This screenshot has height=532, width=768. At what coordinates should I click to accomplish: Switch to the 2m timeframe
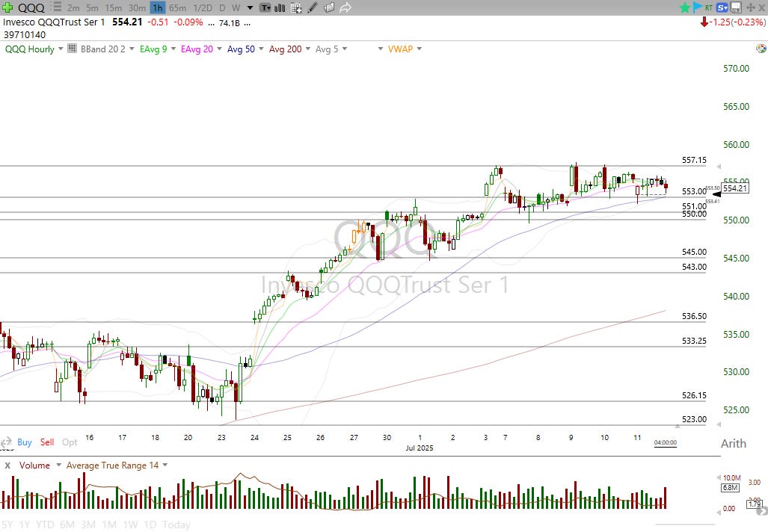pyautogui.click(x=73, y=7)
